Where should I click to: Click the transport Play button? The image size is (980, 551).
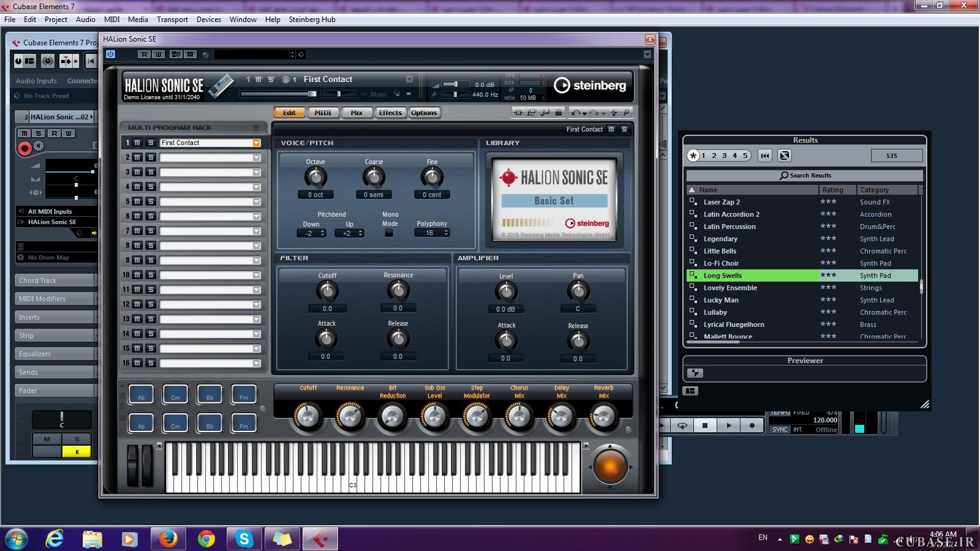[728, 425]
